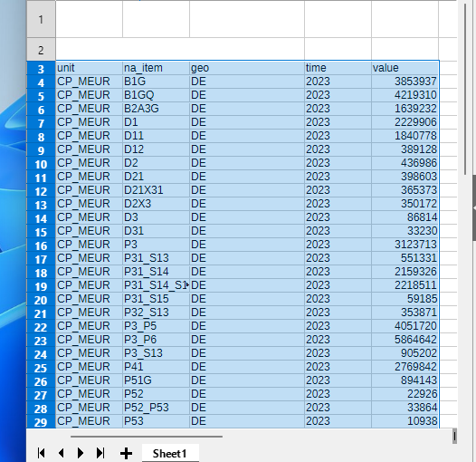Click the vertical scrollbar thumb

[465, 89]
